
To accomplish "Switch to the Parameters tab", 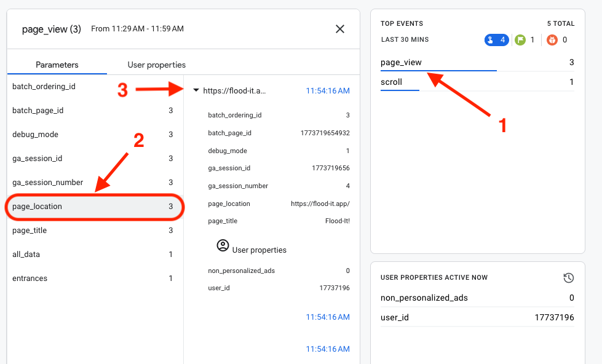I will point(57,65).
